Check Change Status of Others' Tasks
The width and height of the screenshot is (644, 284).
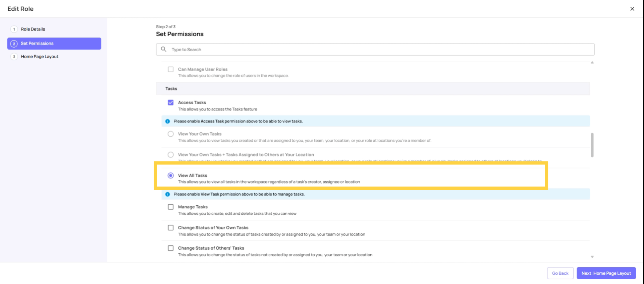tap(171, 248)
